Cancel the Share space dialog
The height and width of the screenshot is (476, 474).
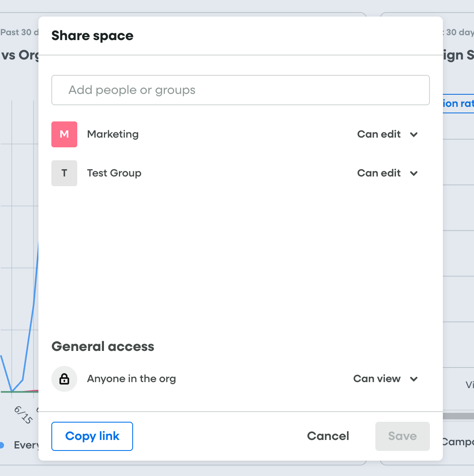[328, 436]
